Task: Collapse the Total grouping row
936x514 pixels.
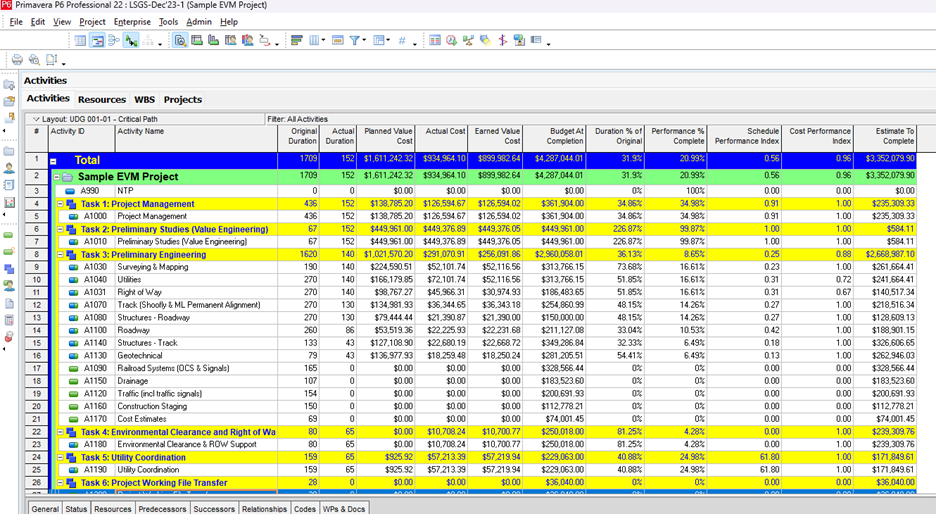Action: coord(53,161)
